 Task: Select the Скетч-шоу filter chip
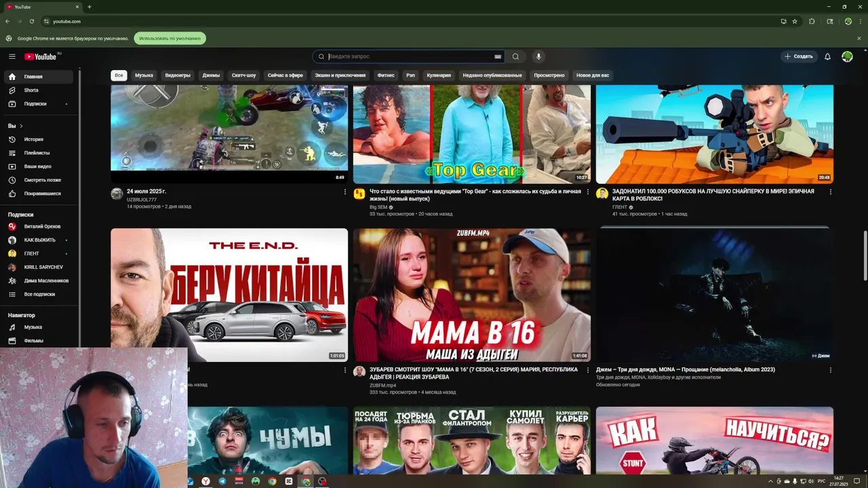coord(243,75)
